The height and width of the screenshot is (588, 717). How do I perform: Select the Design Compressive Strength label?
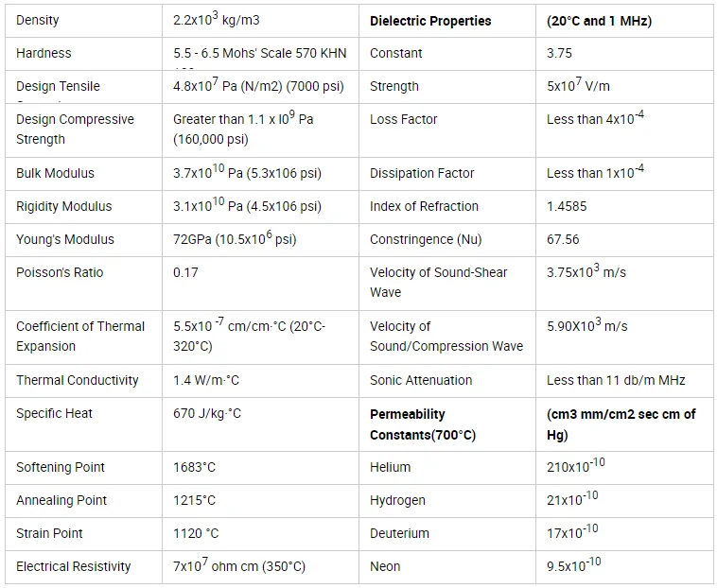(75, 129)
